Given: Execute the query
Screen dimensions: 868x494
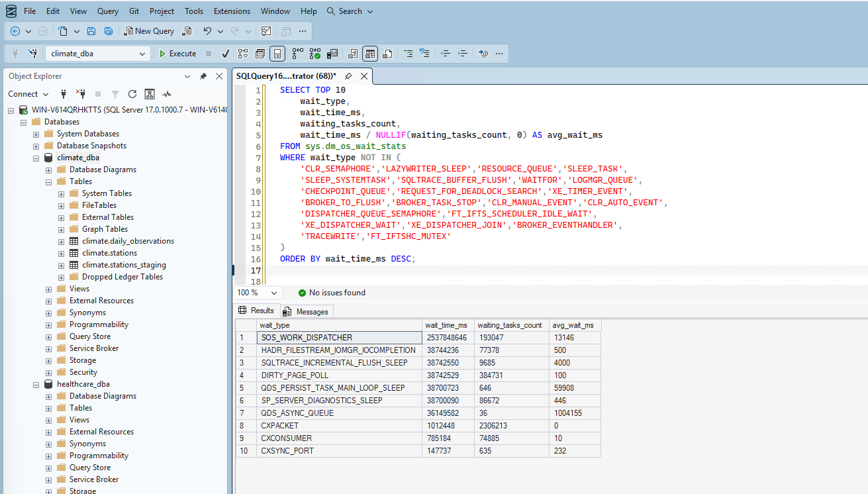Looking at the screenshot, I should [x=177, y=54].
